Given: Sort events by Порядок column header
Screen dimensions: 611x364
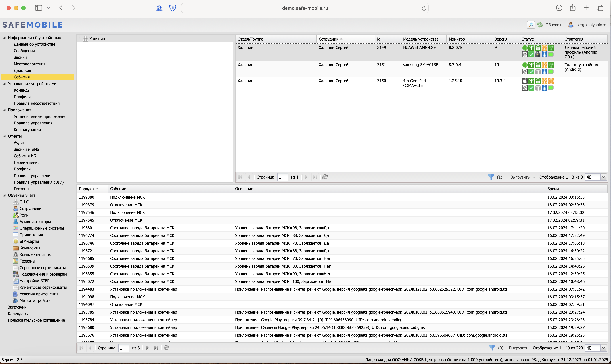Looking at the screenshot, I should [x=87, y=189].
